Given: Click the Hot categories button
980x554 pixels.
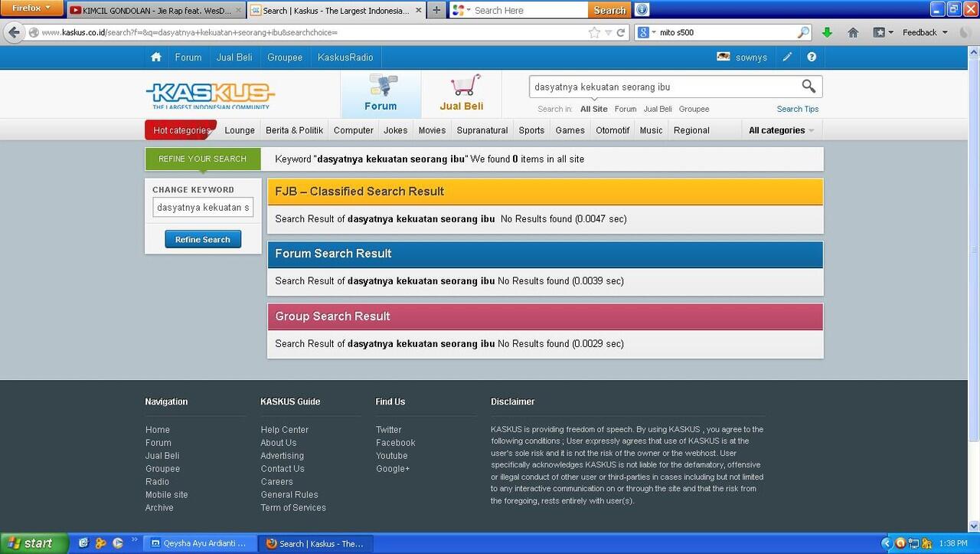Looking at the screenshot, I should click(181, 130).
